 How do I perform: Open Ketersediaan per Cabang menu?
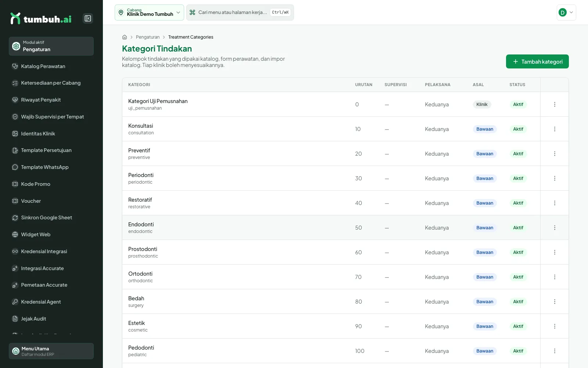coord(51,83)
